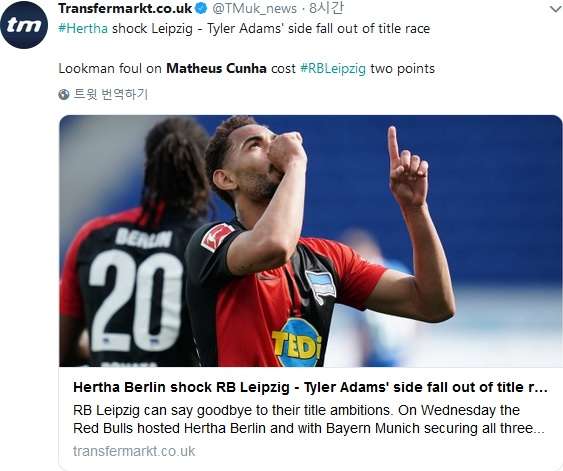Click the player's raised pointing finger in photo
The height and width of the screenshot is (471, 563).
pyautogui.click(x=394, y=146)
